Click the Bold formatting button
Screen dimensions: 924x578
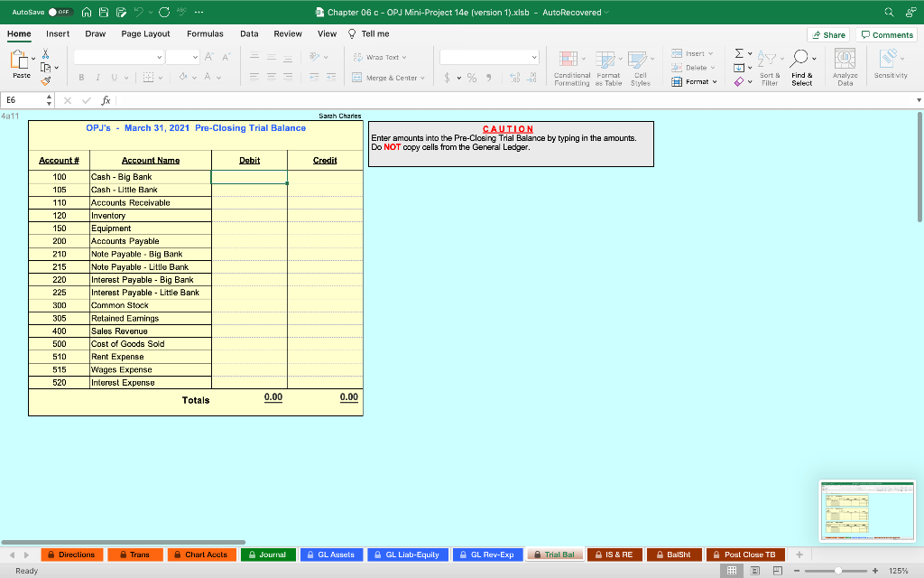[81, 78]
